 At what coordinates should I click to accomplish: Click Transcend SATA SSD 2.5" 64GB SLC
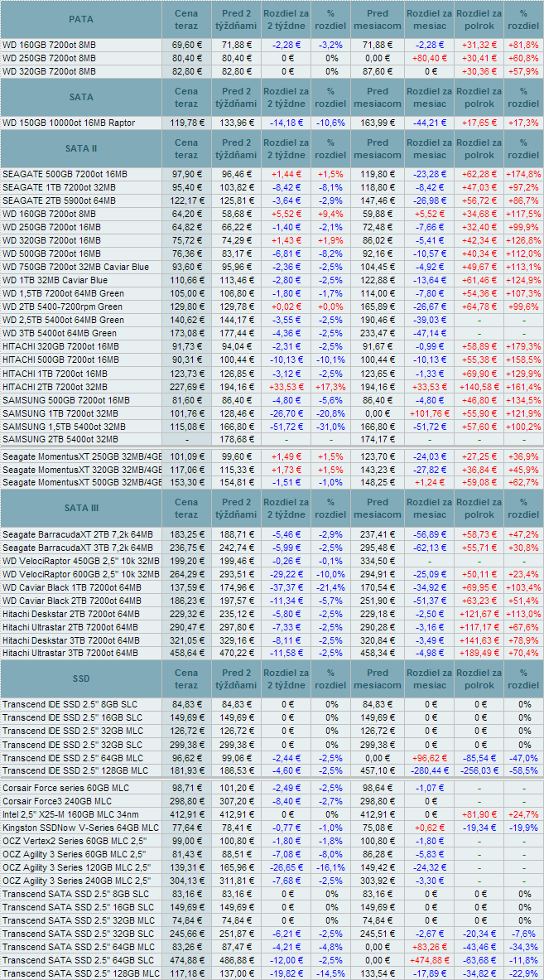[x=78, y=959]
